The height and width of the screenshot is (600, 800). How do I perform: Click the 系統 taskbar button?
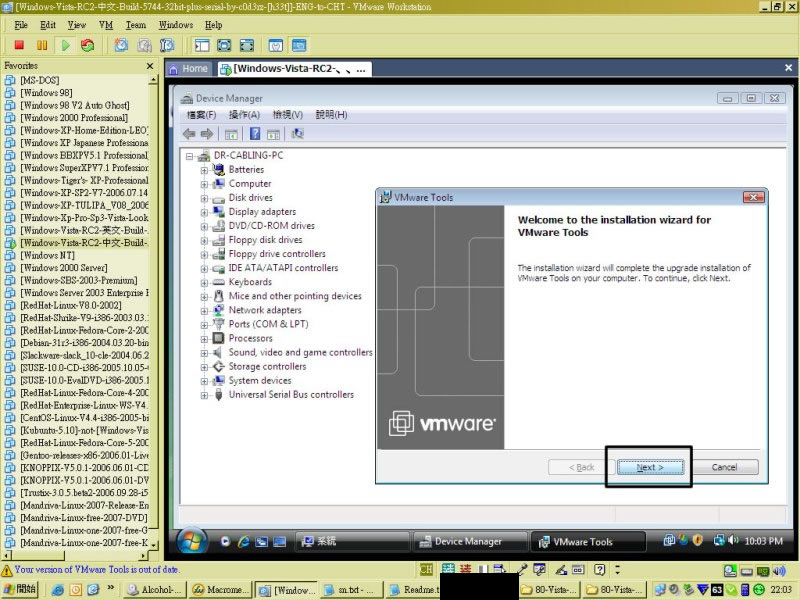(x=352, y=541)
